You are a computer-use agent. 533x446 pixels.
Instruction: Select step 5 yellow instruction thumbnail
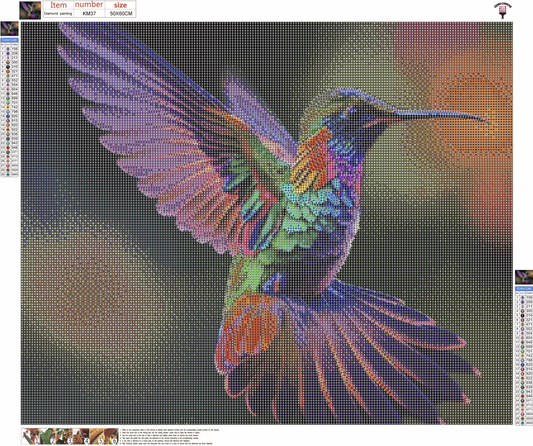96,436
